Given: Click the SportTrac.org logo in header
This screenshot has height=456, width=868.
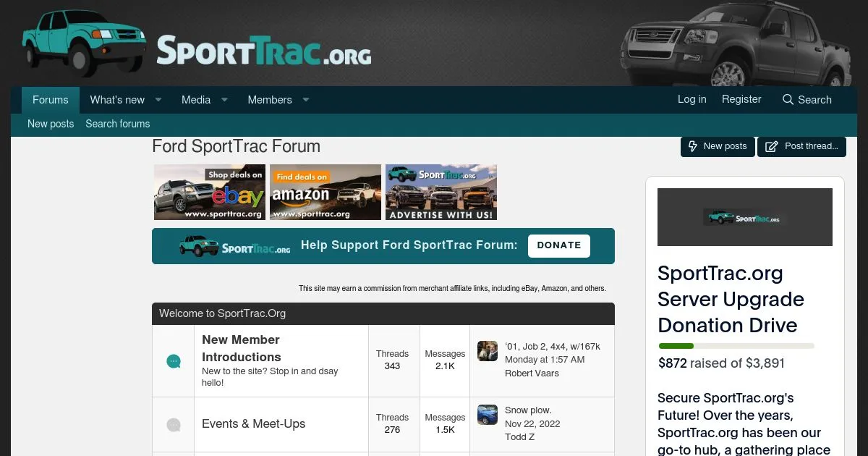Looking at the screenshot, I should pyautogui.click(x=264, y=51).
